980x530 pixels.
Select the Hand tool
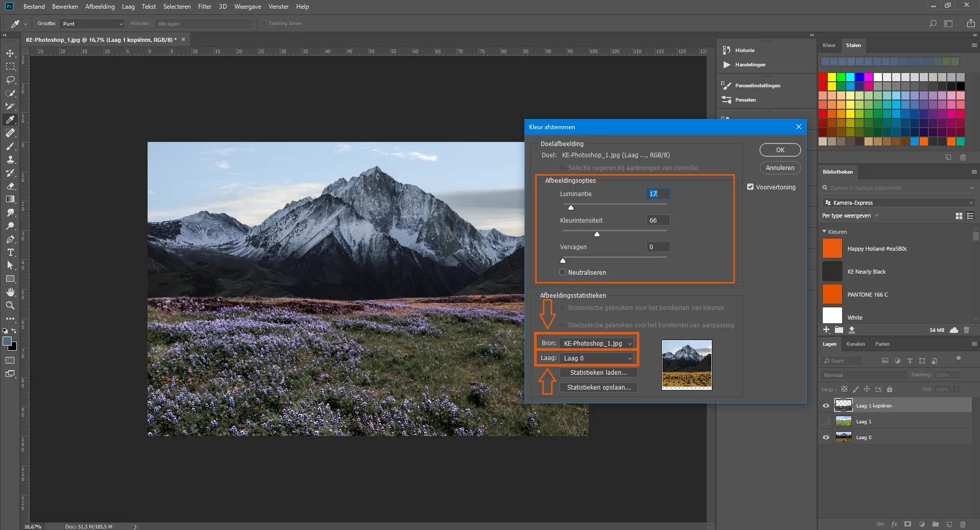(x=10, y=292)
